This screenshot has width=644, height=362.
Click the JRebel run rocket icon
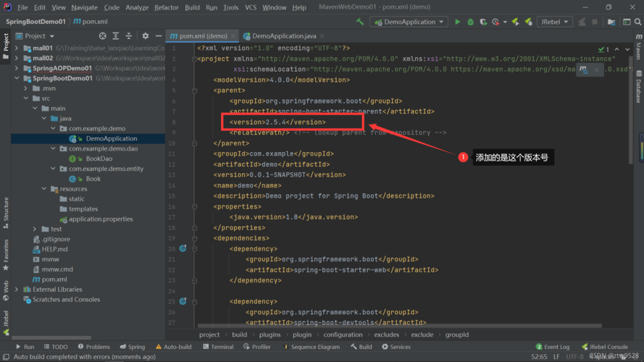pos(516,22)
